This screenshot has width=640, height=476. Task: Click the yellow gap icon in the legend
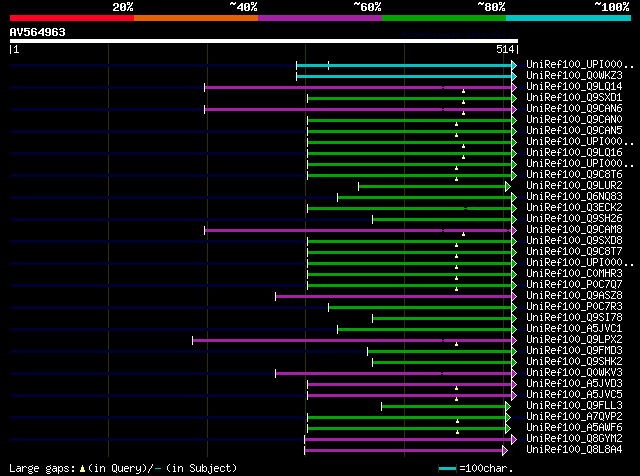coord(82,469)
